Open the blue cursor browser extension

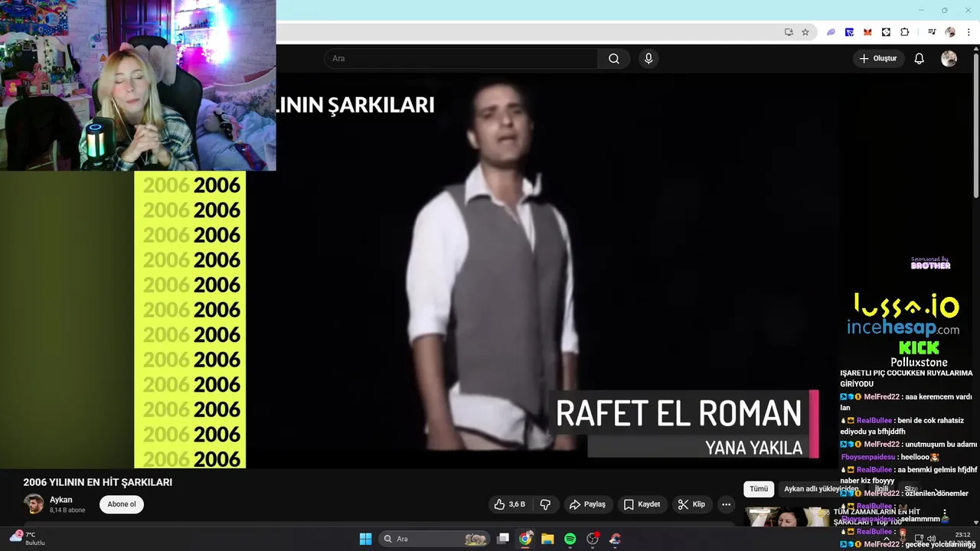click(849, 32)
